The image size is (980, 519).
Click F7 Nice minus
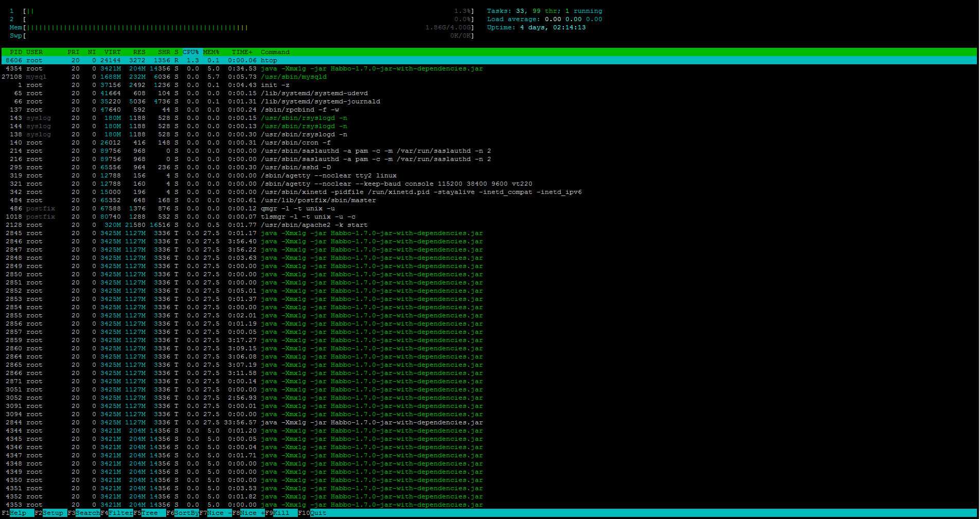click(215, 513)
